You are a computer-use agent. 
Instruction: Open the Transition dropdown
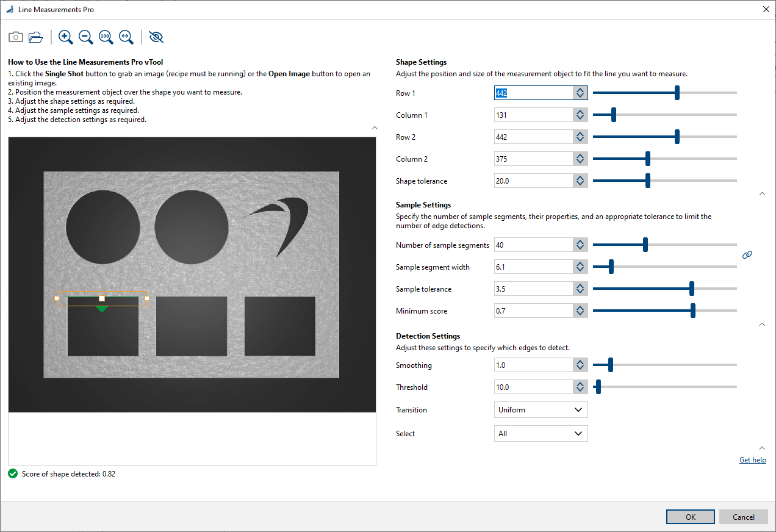(x=541, y=410)
